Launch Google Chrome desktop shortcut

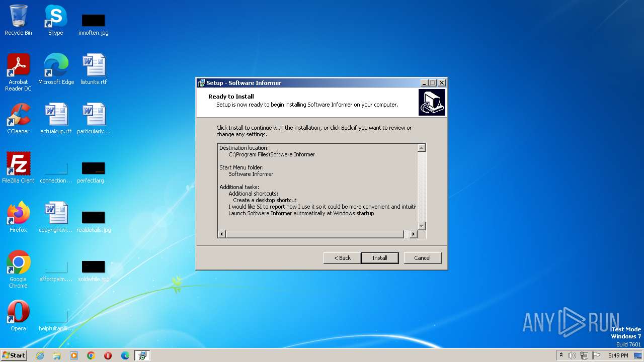pyautogui.click(x=18, y=269)
